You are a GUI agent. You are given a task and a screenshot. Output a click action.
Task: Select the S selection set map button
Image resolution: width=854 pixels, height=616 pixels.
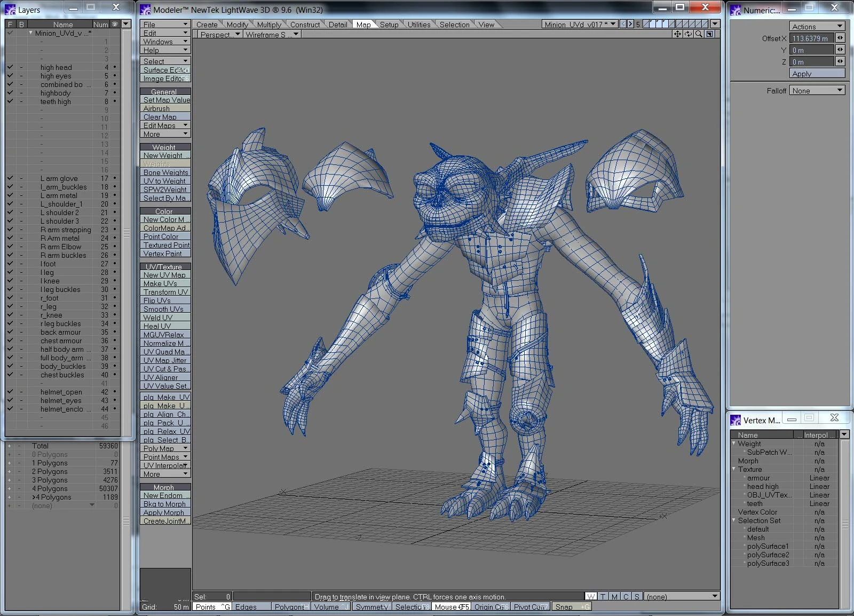(637, 596)
